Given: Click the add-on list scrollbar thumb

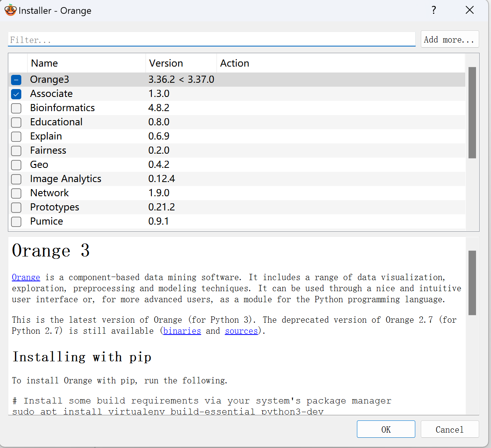Looking at the screenshot, I should point(472,113).
